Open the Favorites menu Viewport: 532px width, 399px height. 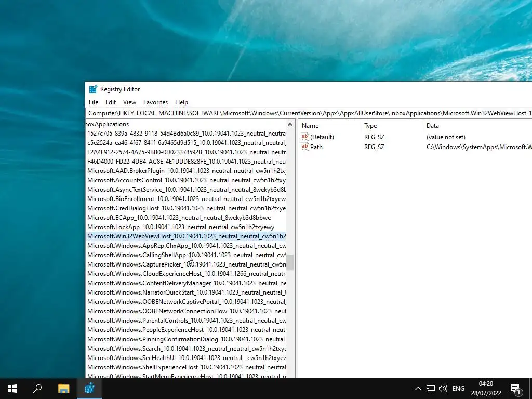[x=155, y=102]
